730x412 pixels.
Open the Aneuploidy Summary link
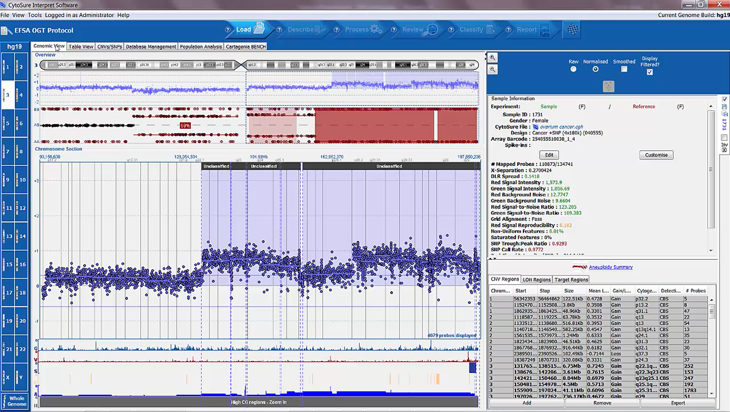[610, 267]
